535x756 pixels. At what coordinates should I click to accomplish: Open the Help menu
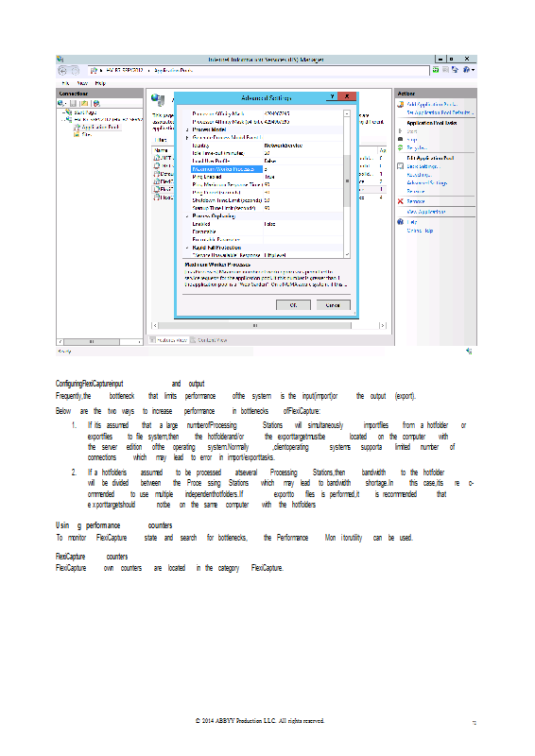pyautogui.click(x=100, y=83)
